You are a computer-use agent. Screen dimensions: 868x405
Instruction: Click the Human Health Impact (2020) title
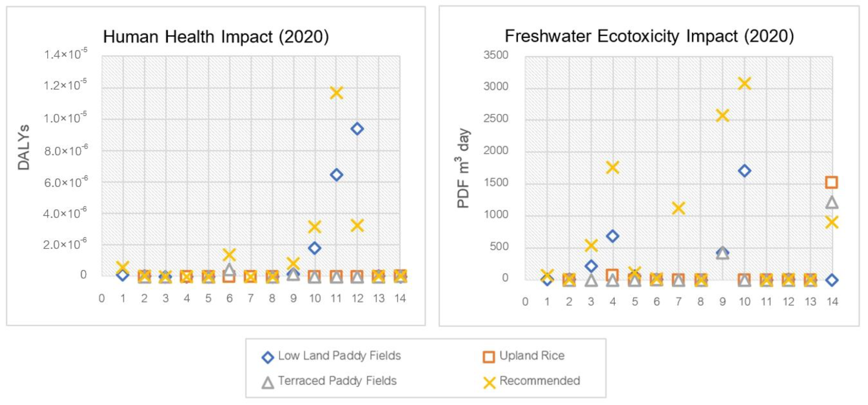(x=216, y=36)
